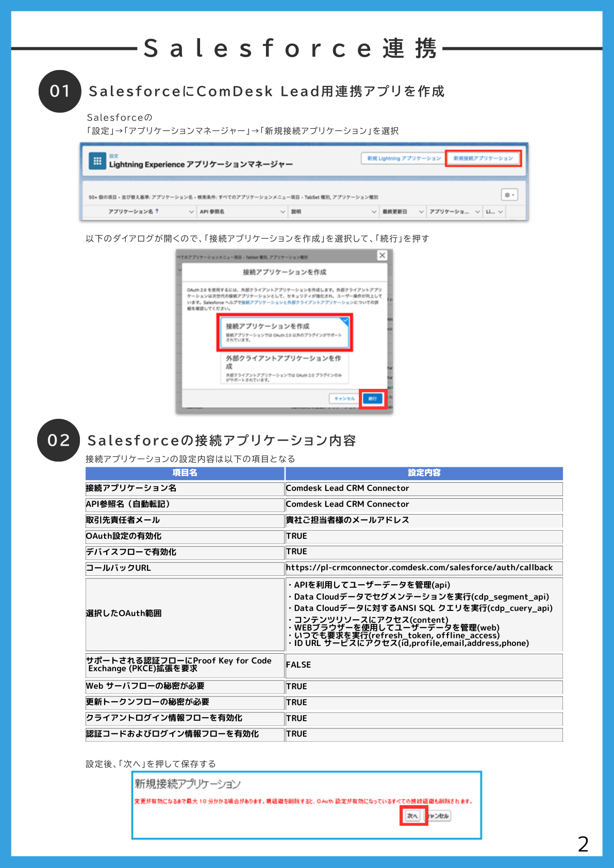Open the gear settings menu in Application Manager list
Screen dimensions: 614x868
pyautogui.click(x=509, y=195)
